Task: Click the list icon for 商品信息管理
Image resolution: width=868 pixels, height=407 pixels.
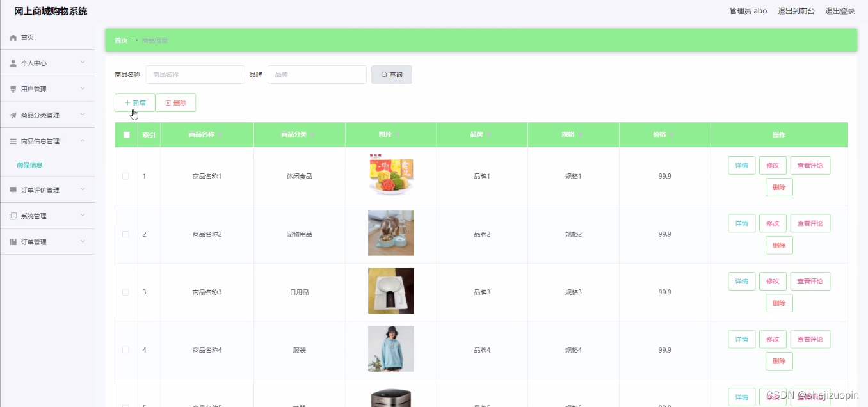Action: pyautogui.click(x=13, y=141)
